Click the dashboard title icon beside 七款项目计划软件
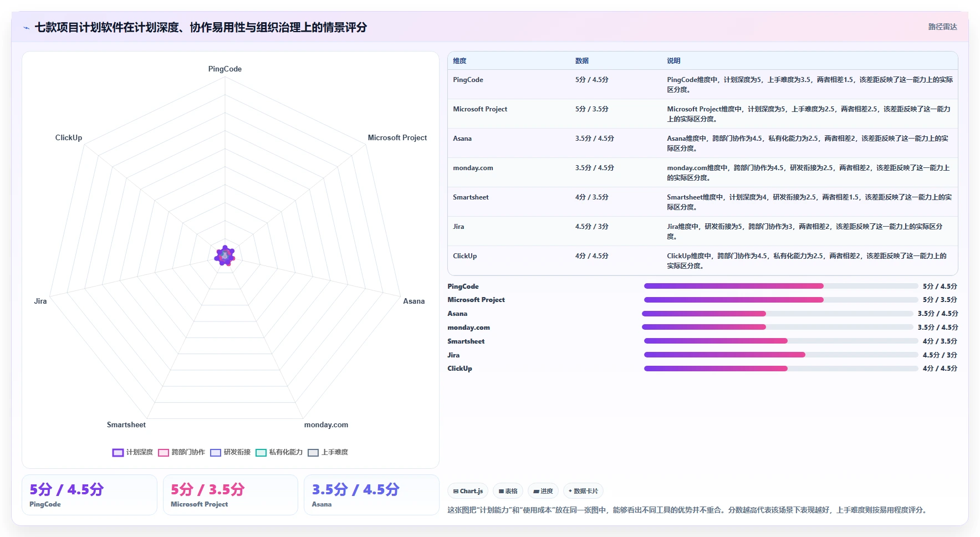This screenshot has height=537, width=980. (26, 28)
